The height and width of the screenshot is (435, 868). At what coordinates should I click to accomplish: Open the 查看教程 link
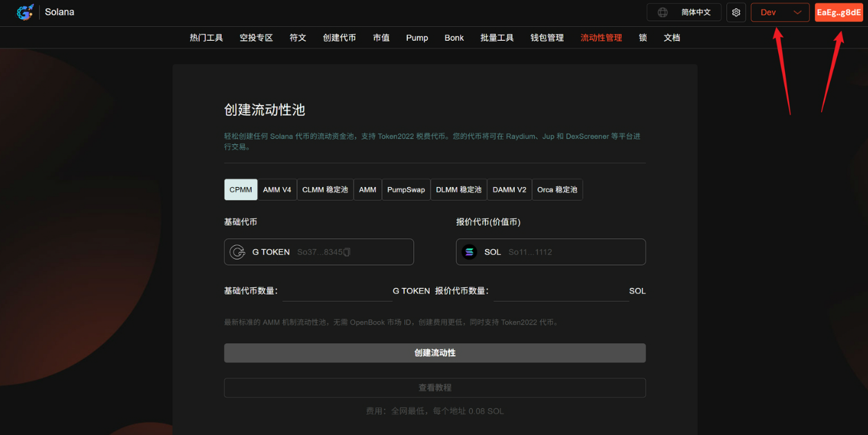[x=435, y=387]
